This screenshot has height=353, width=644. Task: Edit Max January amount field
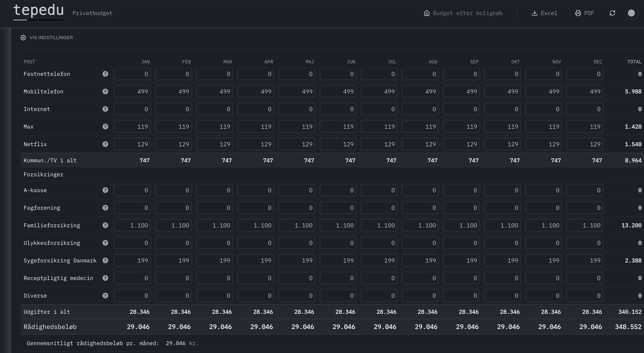(132, 126)
